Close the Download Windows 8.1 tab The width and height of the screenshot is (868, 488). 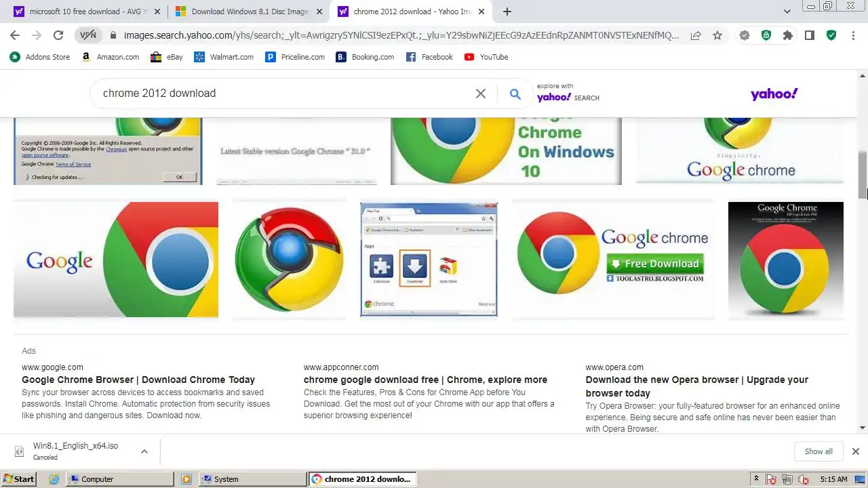click(x=319, y=12)
